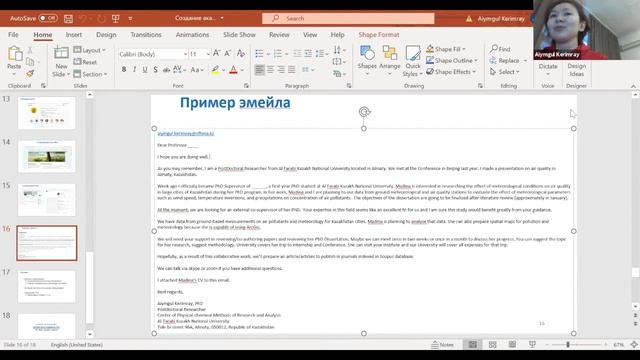The height and width of the screenshot is (360, 640).
Task: Click the Find button
Action: tap(500, 49)
